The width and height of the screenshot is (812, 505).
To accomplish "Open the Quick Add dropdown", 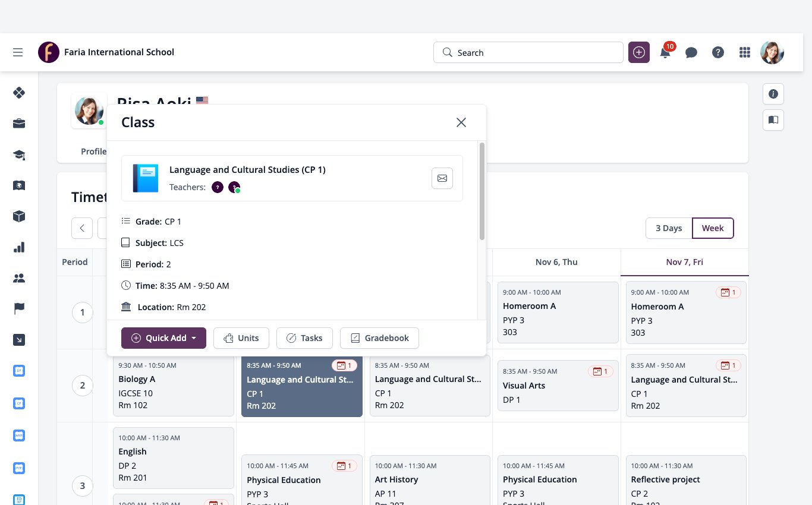I will (x=163, y=338).
